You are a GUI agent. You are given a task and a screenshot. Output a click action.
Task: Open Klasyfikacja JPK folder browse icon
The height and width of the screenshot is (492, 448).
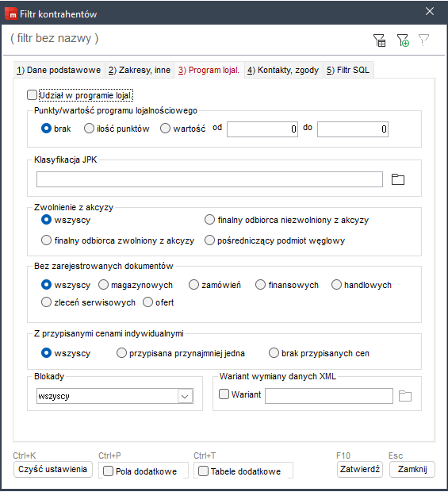(398, 179)
